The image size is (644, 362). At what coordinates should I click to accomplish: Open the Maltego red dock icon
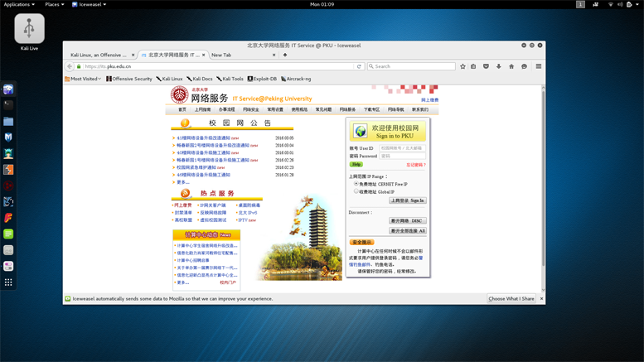click(8, 186)
